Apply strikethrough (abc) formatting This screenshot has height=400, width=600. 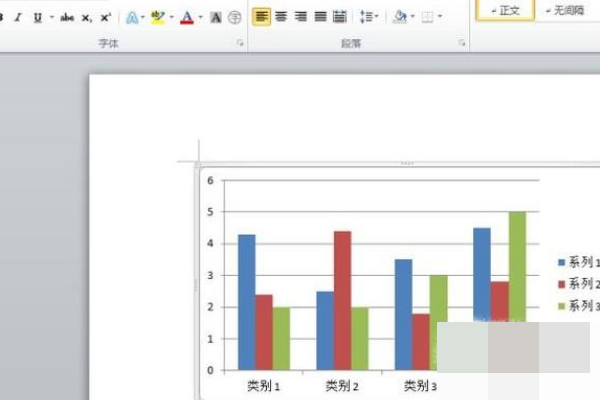coord(67,17)
